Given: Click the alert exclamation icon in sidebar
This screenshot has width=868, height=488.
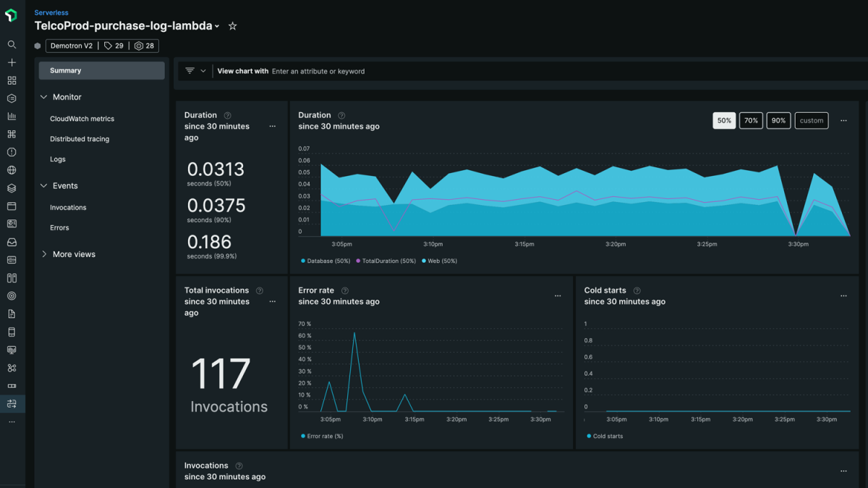Looking at the screenshot, I should [12, 152].
